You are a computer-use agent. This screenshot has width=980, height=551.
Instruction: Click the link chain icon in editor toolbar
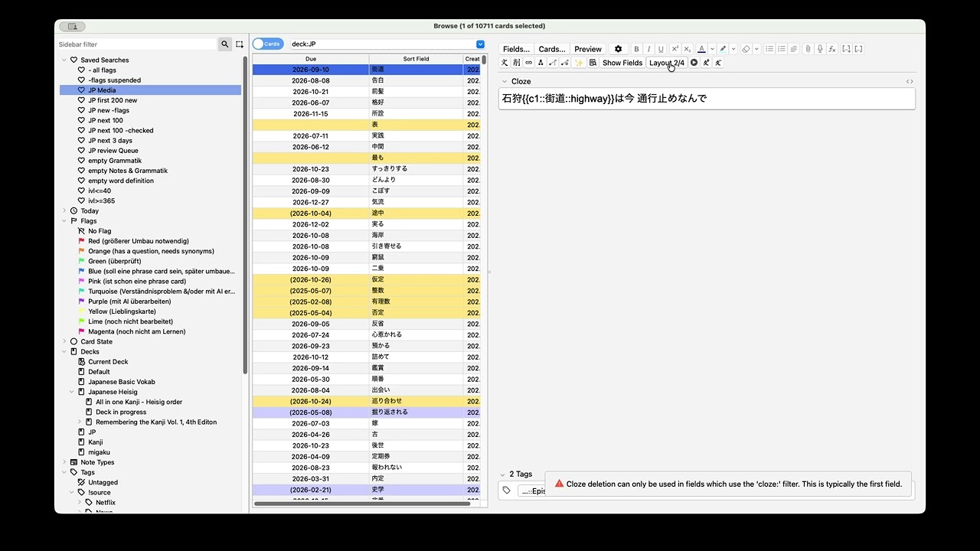tap(528, 63)
